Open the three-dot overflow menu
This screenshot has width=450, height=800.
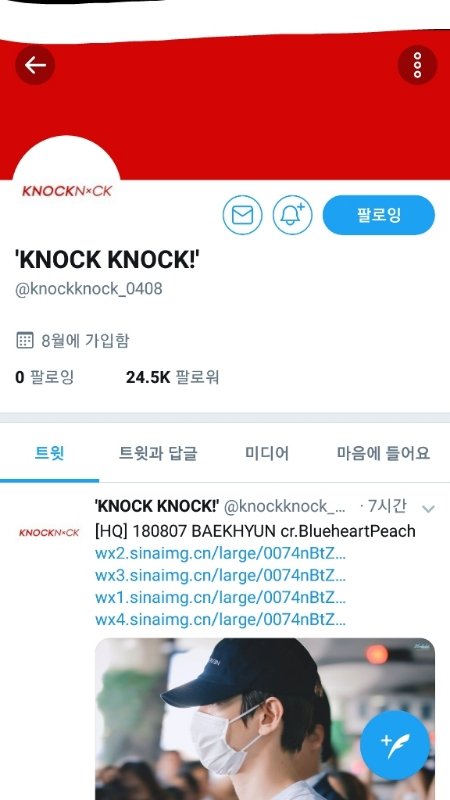coord(417,65)
